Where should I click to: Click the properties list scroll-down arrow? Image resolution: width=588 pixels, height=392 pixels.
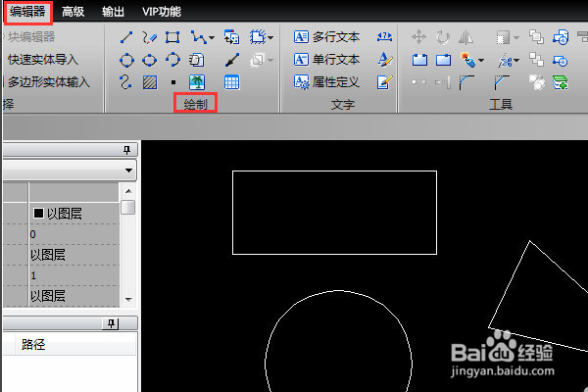128,299
